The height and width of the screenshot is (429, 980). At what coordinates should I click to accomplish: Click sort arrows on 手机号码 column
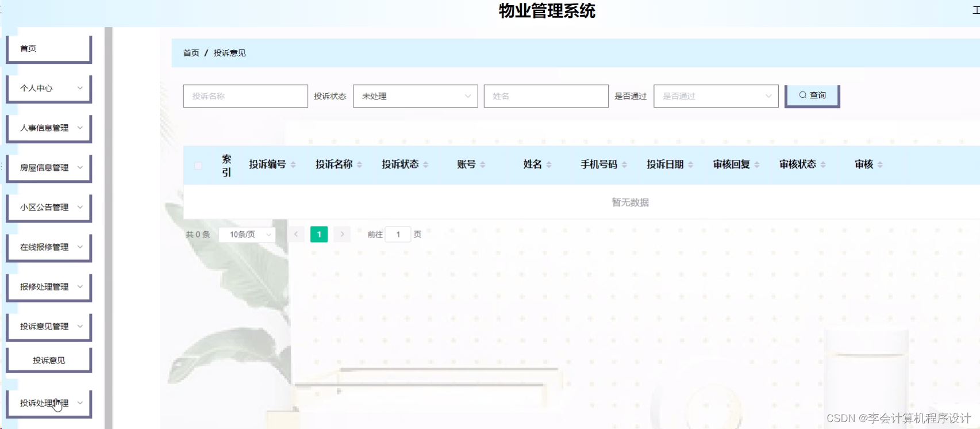click(624, 164)
